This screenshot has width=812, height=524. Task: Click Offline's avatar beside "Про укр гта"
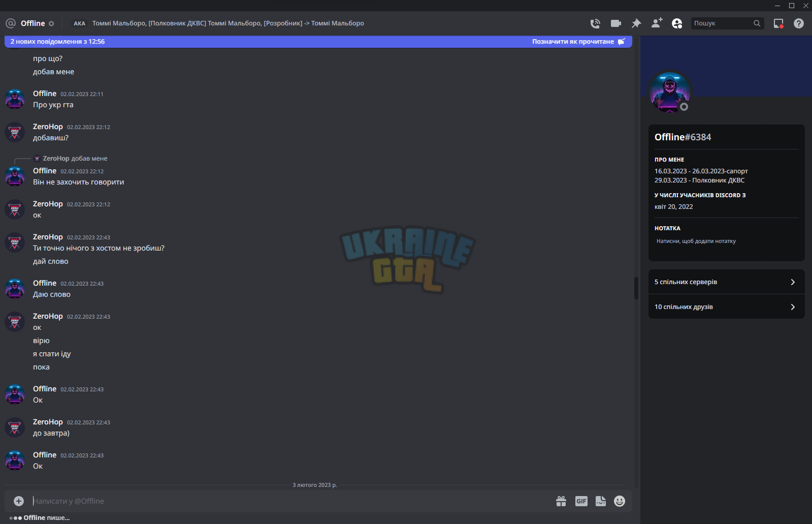15,99
